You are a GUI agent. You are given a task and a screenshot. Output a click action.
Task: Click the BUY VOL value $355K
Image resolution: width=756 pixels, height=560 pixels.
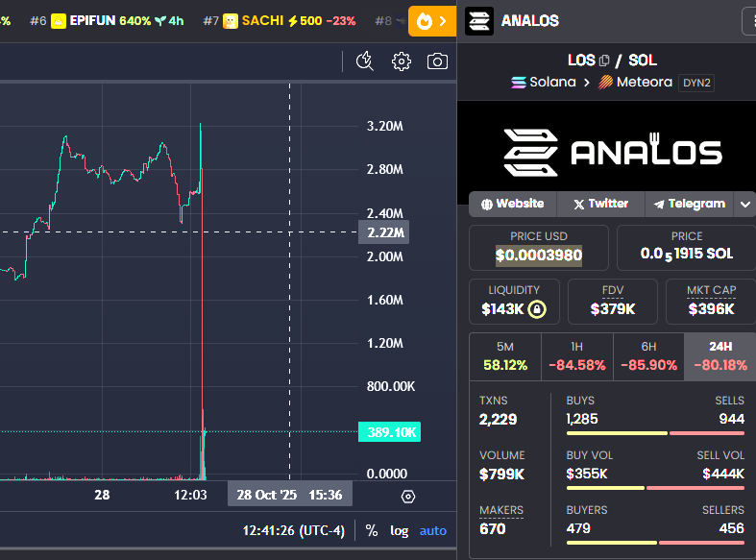click(x=587, y=474)
